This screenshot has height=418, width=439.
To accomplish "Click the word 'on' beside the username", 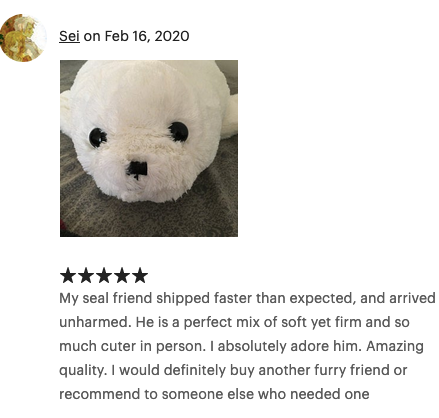I will 92,36.
